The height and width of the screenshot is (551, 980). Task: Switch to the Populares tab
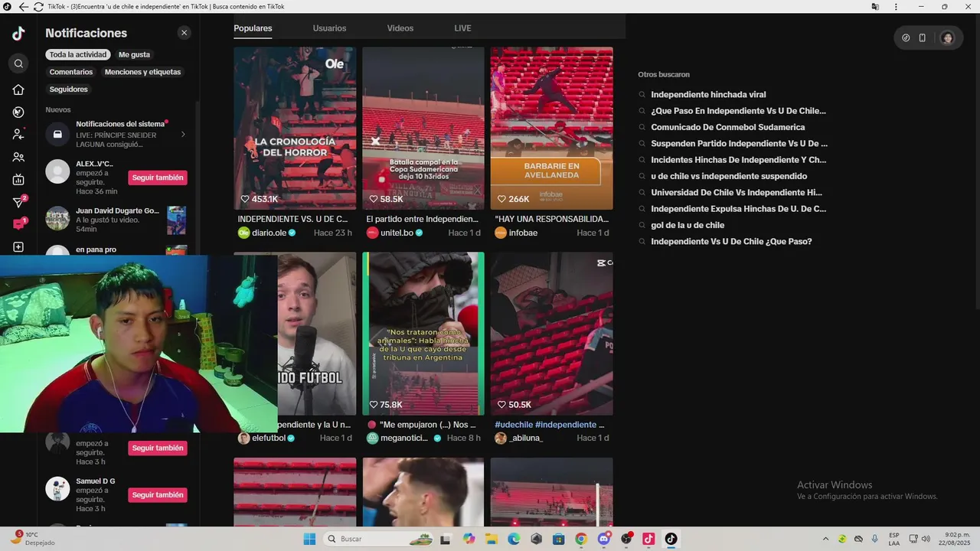pos(253,28)
